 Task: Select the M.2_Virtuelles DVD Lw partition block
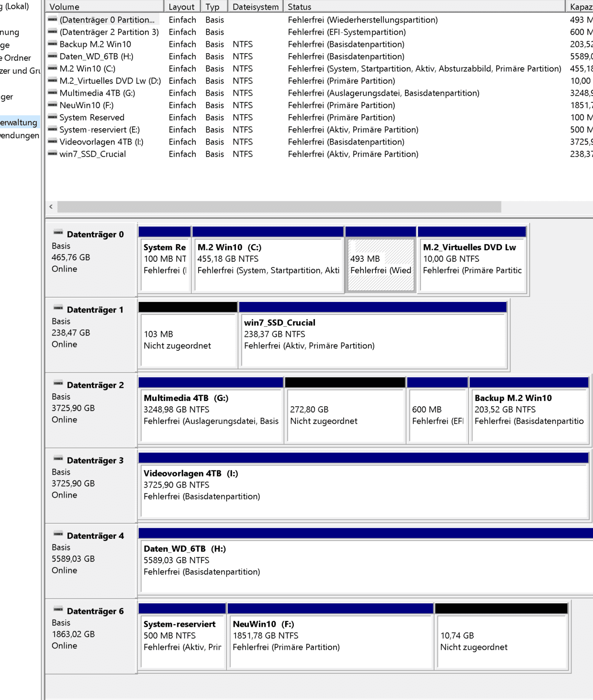click(472, 259)
